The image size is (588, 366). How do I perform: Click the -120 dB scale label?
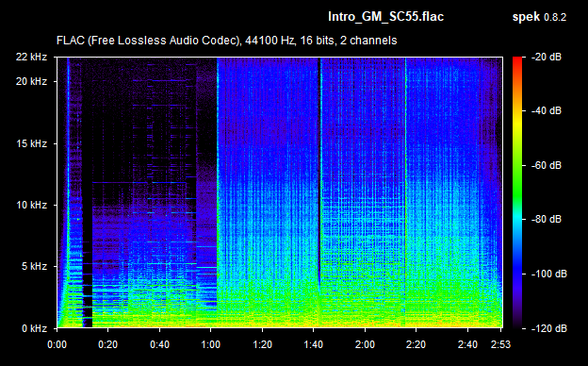click(549, 328)
